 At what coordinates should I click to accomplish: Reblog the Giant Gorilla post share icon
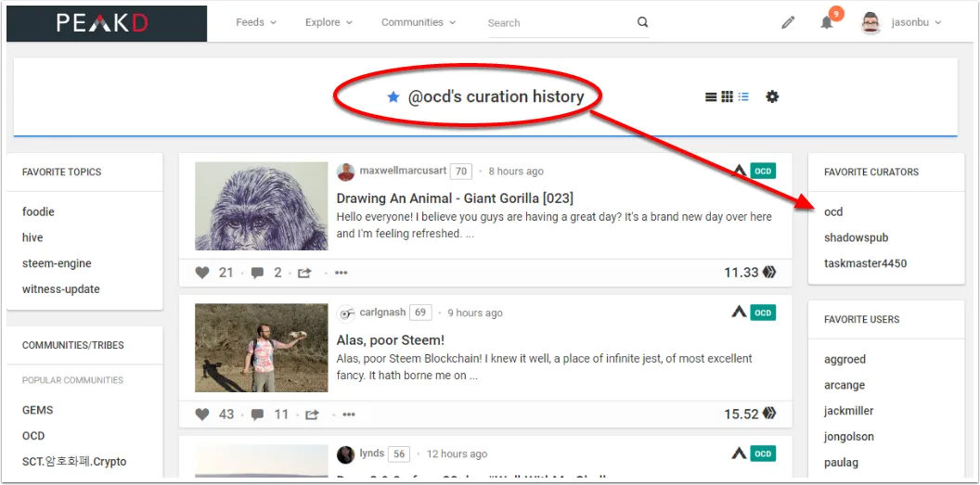point(304,273)
